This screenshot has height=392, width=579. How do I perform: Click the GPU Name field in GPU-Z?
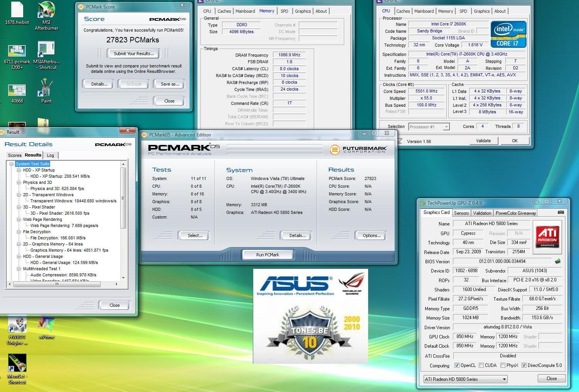[x=491, y=224]
